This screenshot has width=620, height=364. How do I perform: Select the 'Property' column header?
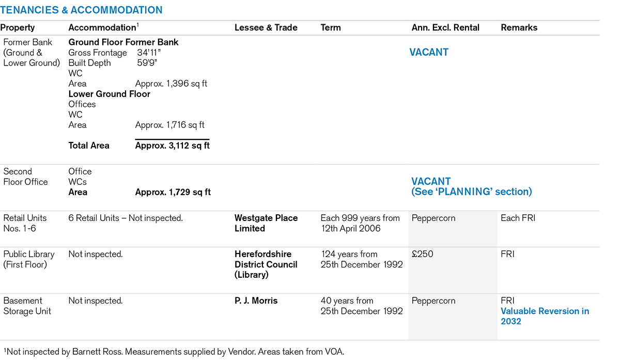pos(18,28)
